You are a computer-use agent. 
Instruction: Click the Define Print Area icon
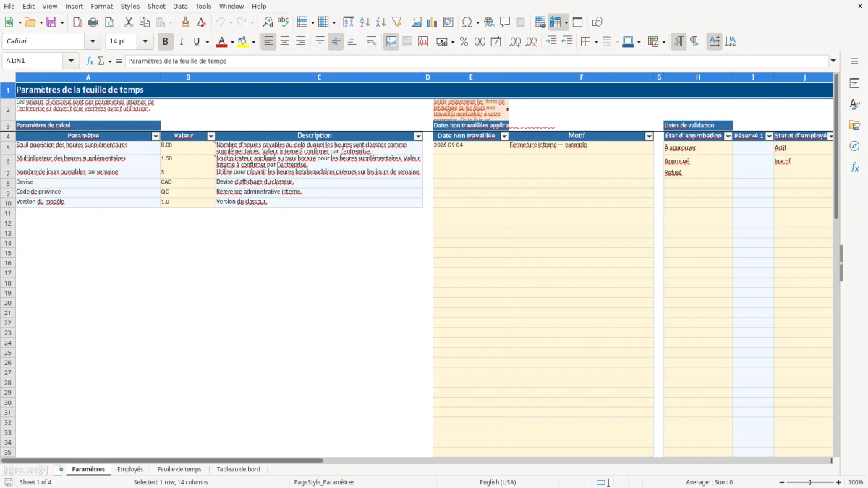click(540, 22)
